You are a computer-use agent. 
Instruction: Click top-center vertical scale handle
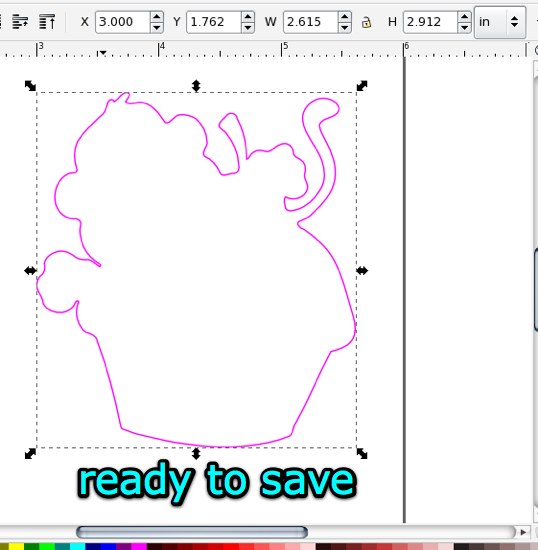click(x=196, y=86)
